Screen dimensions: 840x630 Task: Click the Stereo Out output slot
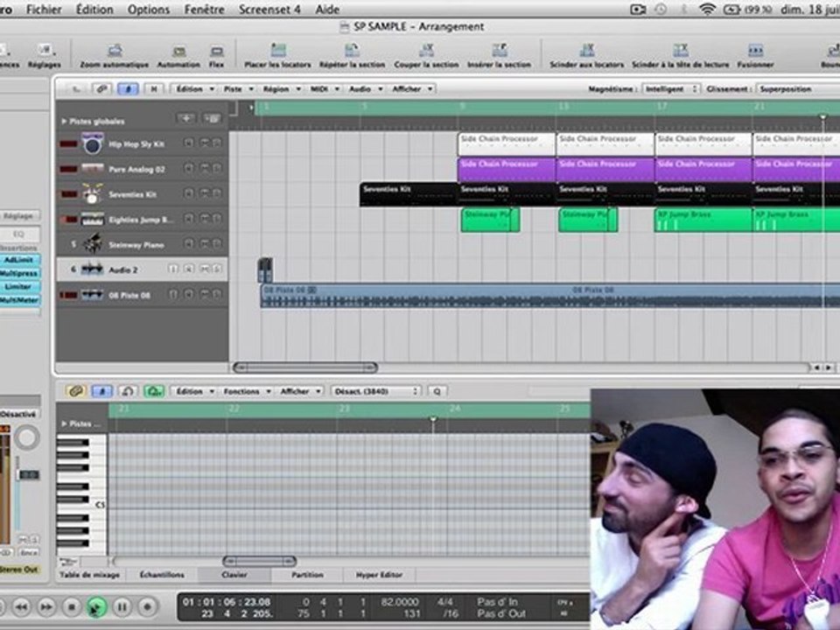tap(18, 570)
